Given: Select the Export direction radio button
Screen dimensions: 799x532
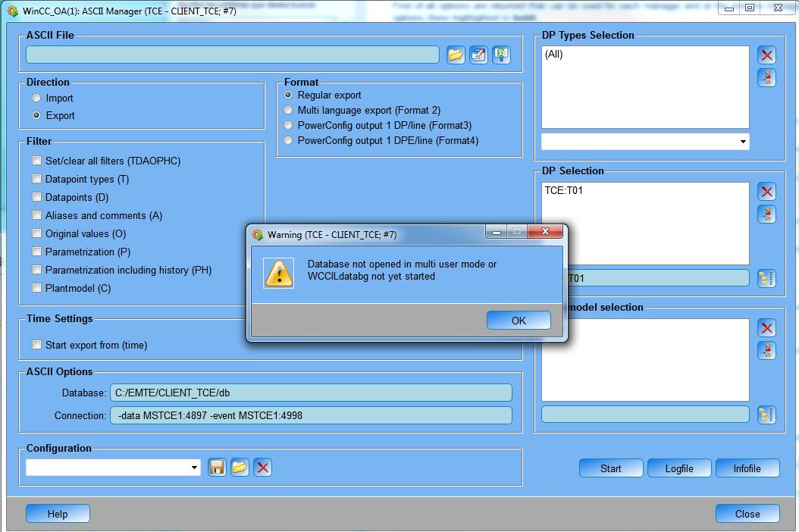Looking at the screenshot, I should click(36, 115).
